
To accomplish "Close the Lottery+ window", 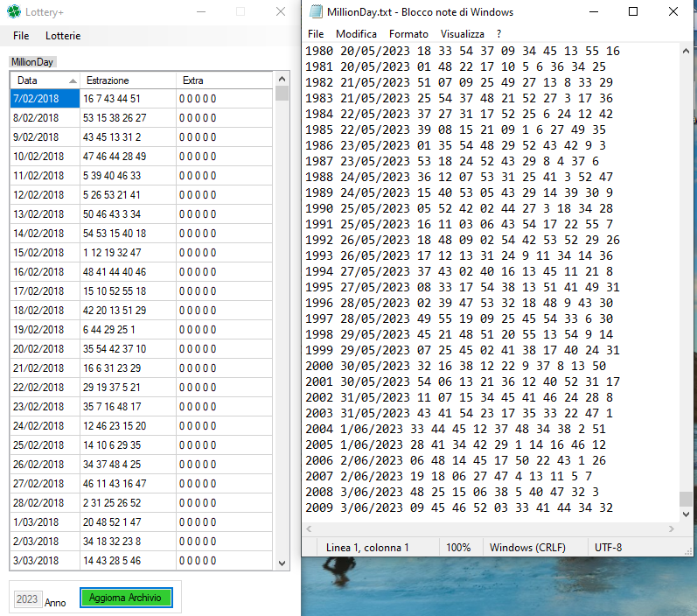I will [x=281, y=11].
